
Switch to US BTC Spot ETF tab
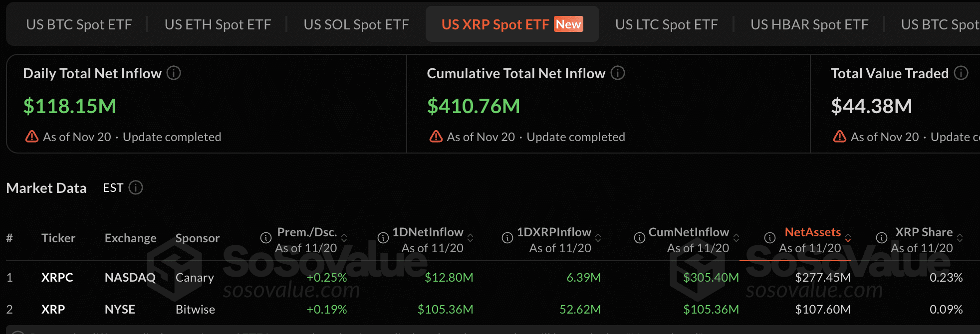pyautogui.click(x=79, y=24)
